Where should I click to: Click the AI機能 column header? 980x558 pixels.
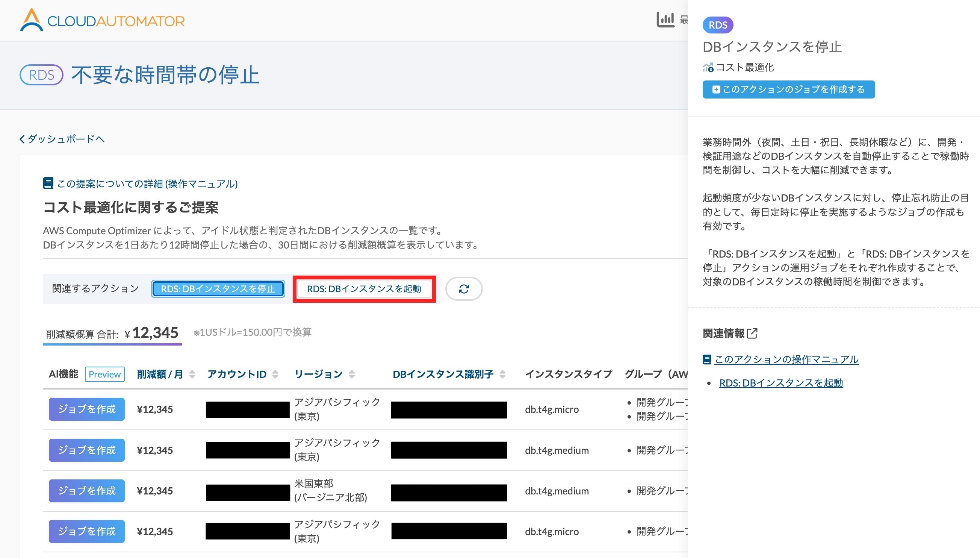coord(63,374)
